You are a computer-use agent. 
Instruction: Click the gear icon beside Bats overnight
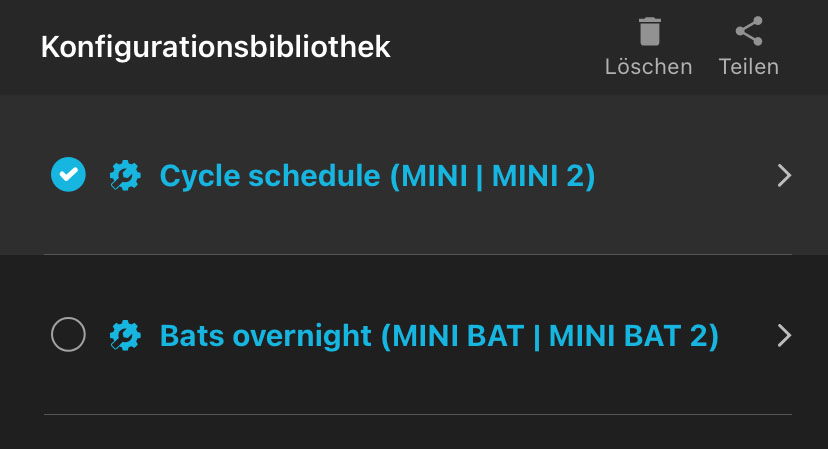point(125,335)
